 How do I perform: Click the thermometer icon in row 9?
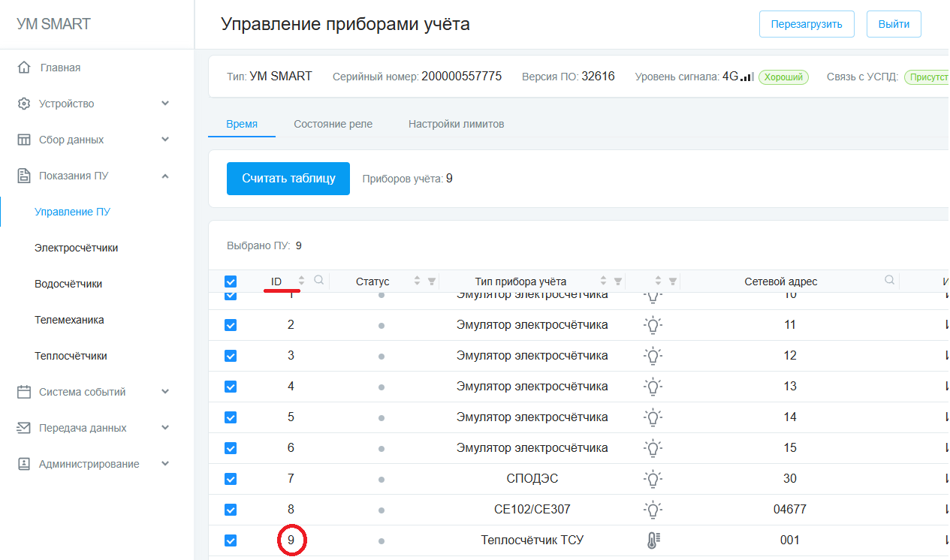coord(653,540)
